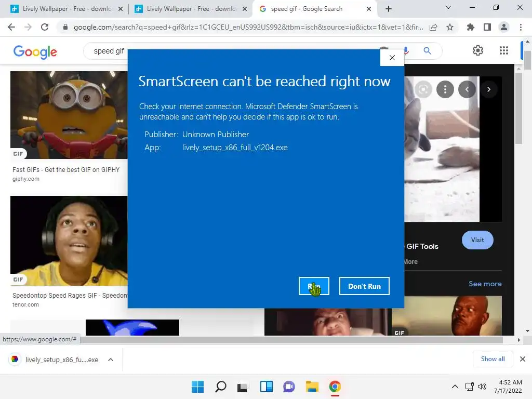Expand the tab search chevron
The height and width of the screenshot is (399, 532).
pos(448,7)
